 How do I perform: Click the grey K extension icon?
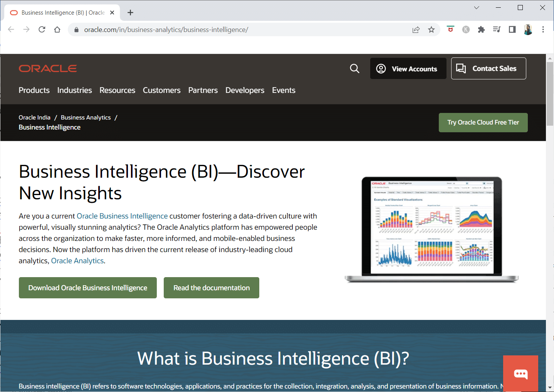tap(466, 30)
